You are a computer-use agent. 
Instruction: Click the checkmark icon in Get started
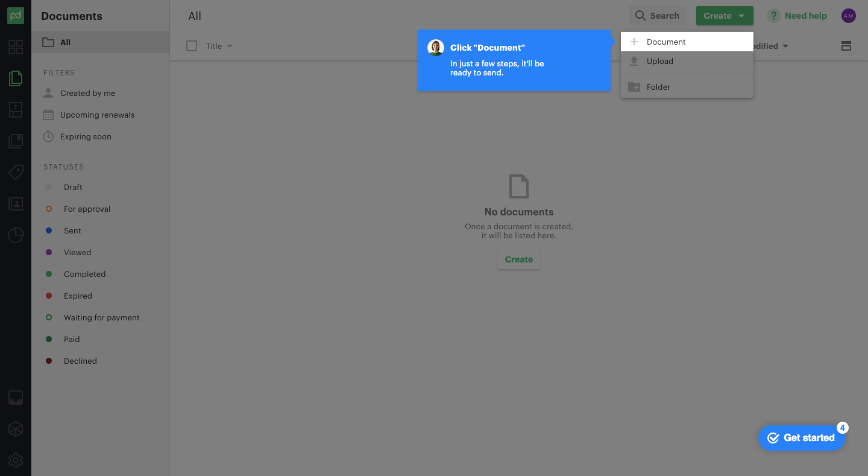click(x=773, y=438)
